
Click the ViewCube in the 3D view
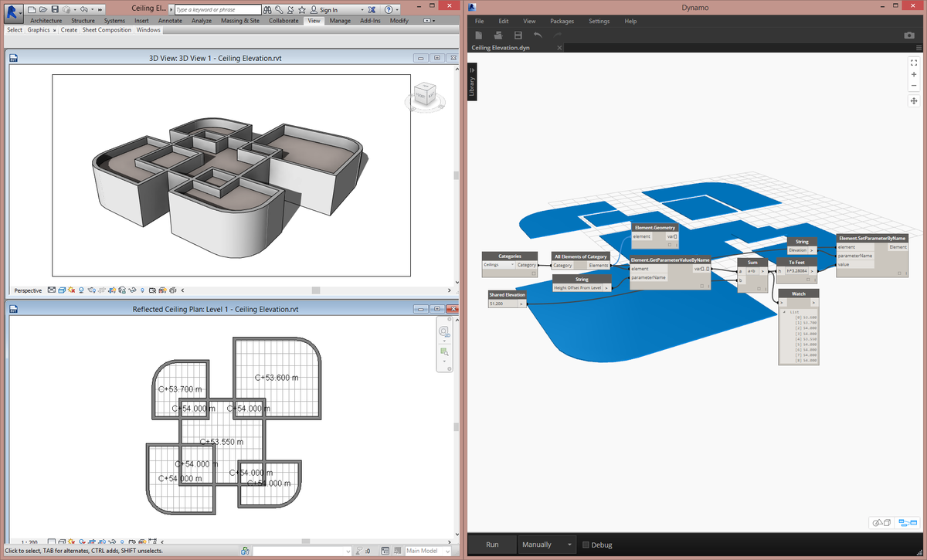tap(425, 93)
